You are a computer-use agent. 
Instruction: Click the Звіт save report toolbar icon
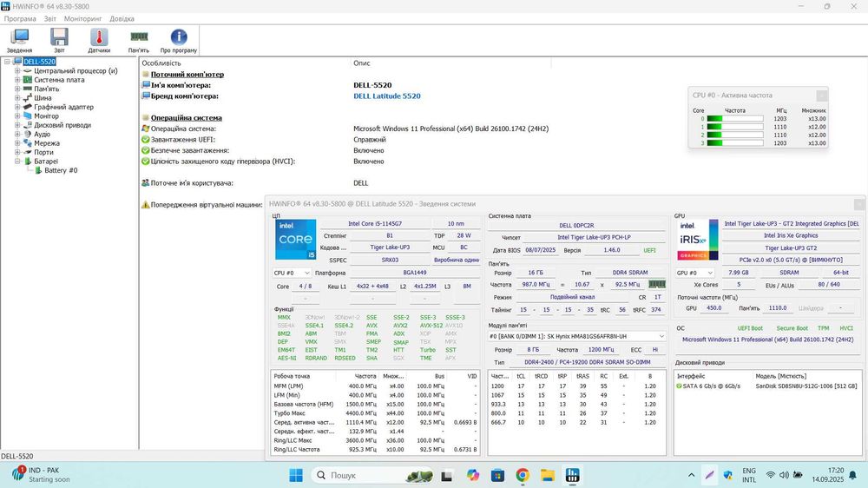coord(59,41)
